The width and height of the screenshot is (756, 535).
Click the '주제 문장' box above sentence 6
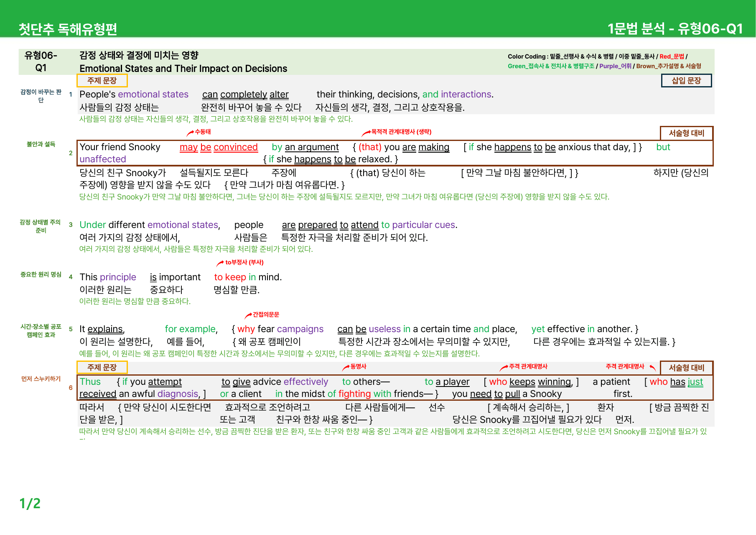pyautogui.click(x=102, y=367)
